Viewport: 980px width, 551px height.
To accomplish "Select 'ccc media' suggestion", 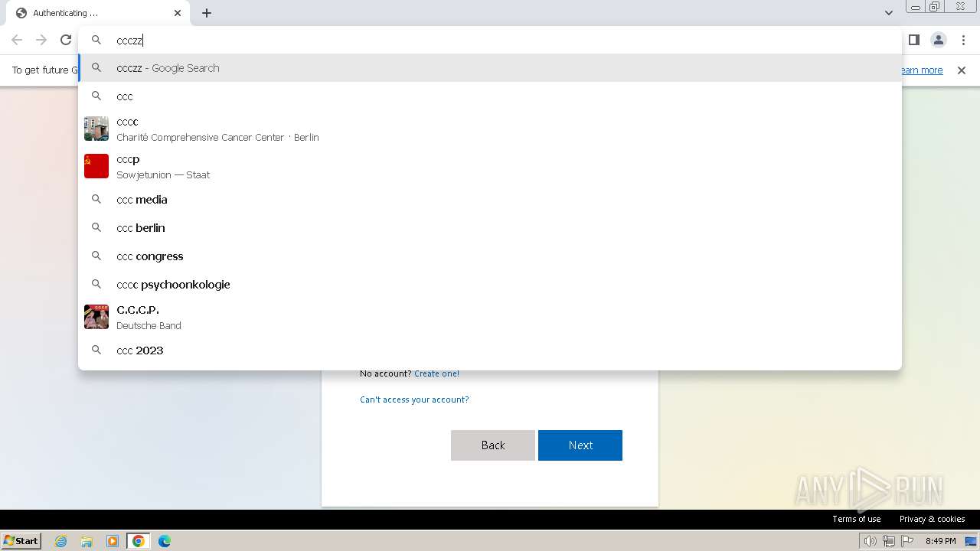I will (490, 200).
